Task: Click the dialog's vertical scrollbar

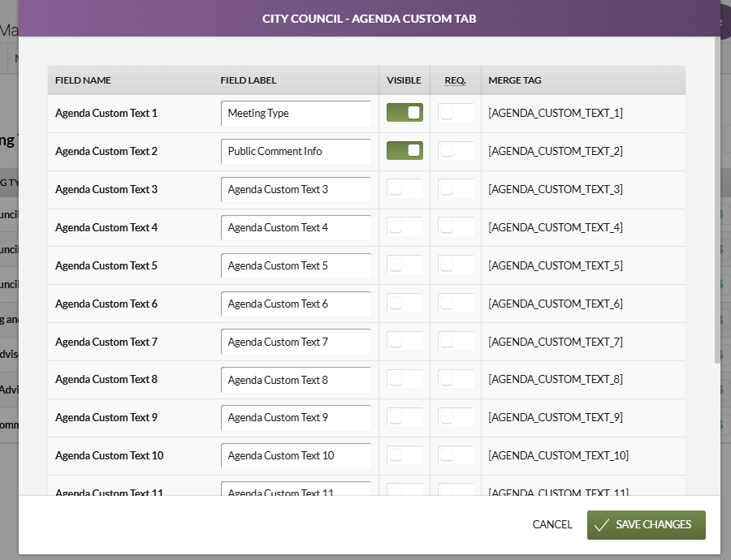Action: click(717, 200)
